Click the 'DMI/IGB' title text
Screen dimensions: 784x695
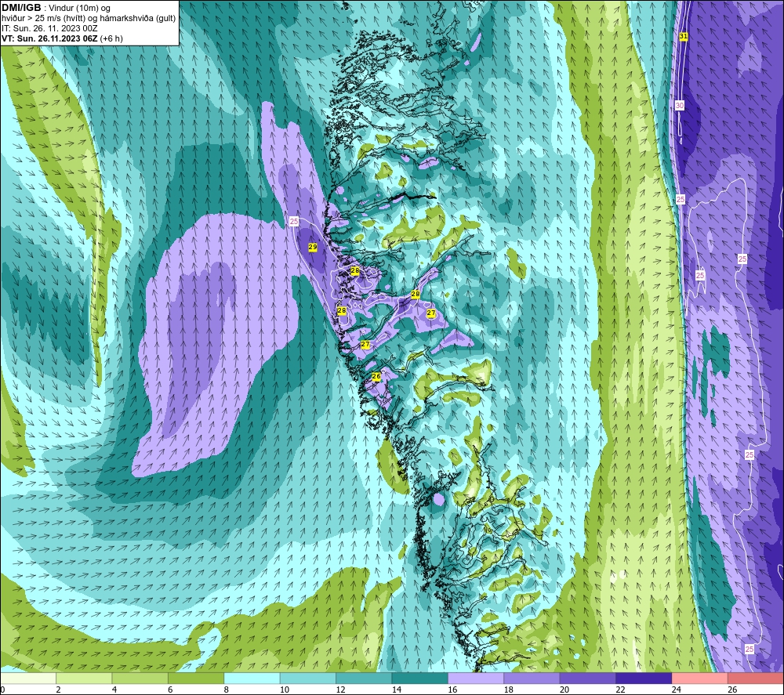21,8
